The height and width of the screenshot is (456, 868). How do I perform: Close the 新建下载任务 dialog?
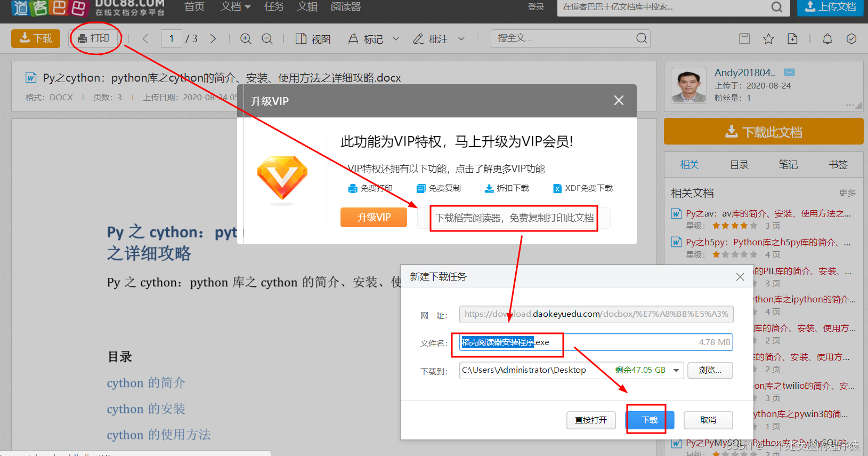click(x=740, y=277)
